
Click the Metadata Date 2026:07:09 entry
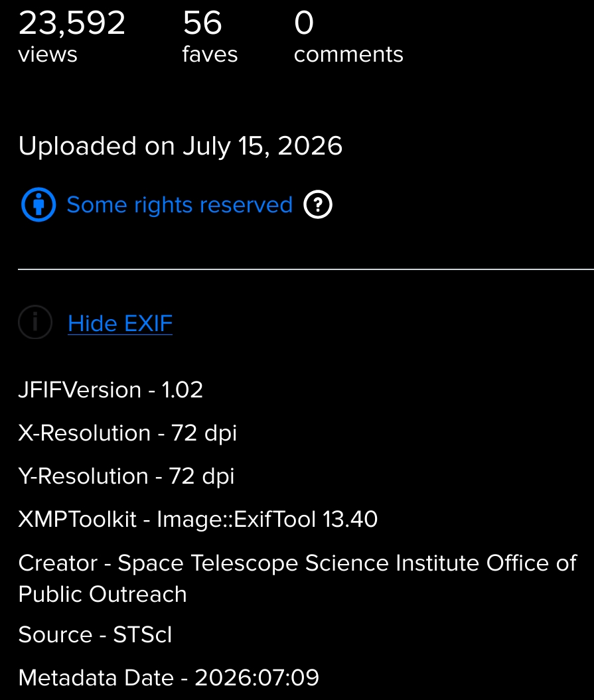[x=169, y=677]
